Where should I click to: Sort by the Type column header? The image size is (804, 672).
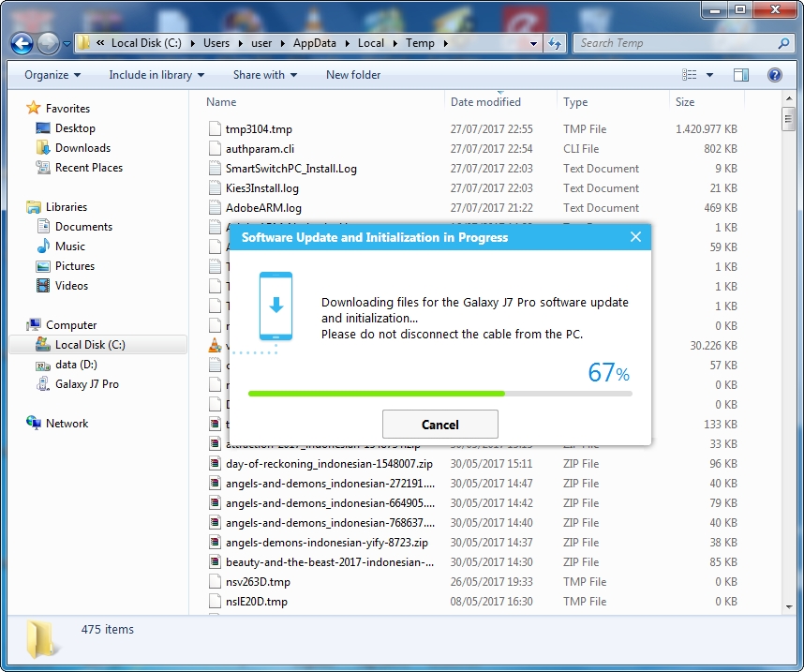(575, 102)
